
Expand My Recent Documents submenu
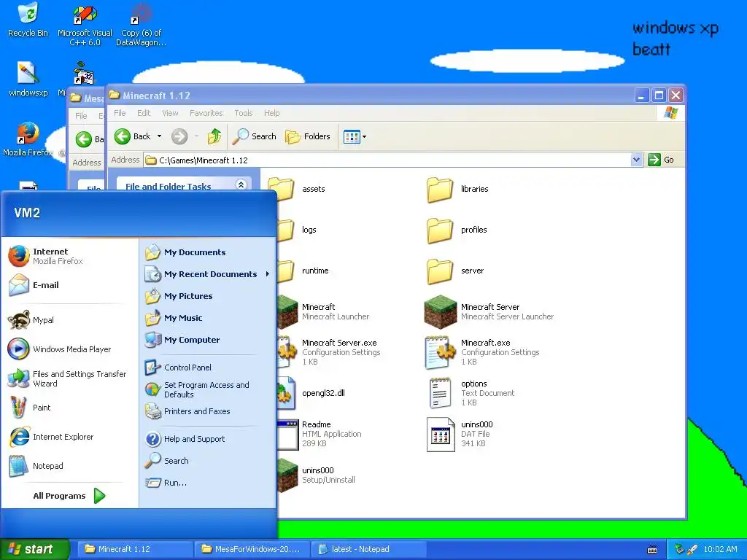tap(268, 274)
